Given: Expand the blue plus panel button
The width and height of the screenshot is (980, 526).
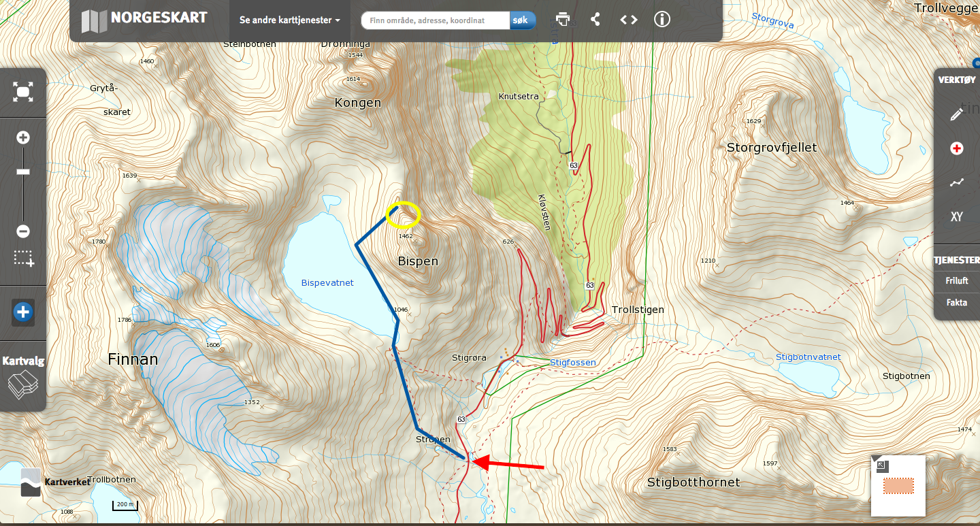Looking at the screenshot, I should point(23,312).
